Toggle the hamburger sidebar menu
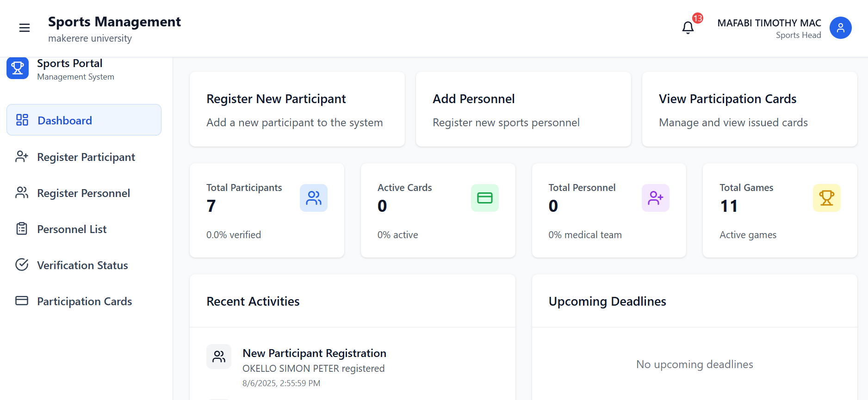Viewport: 868px width, 400px height. point(25,28)
